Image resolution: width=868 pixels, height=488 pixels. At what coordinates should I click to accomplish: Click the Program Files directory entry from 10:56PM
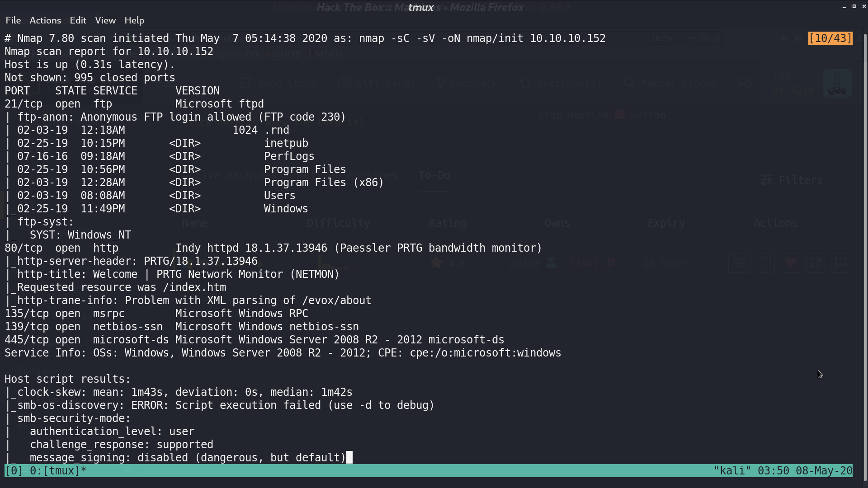click(175, 169)
